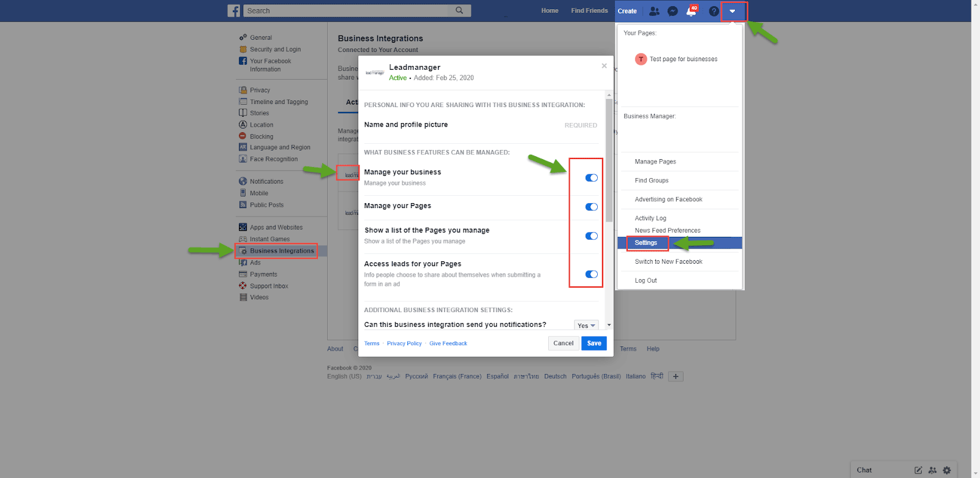The image size is (980, 478).
Task: Click the Create button in top bar
Action: point(627,11)
